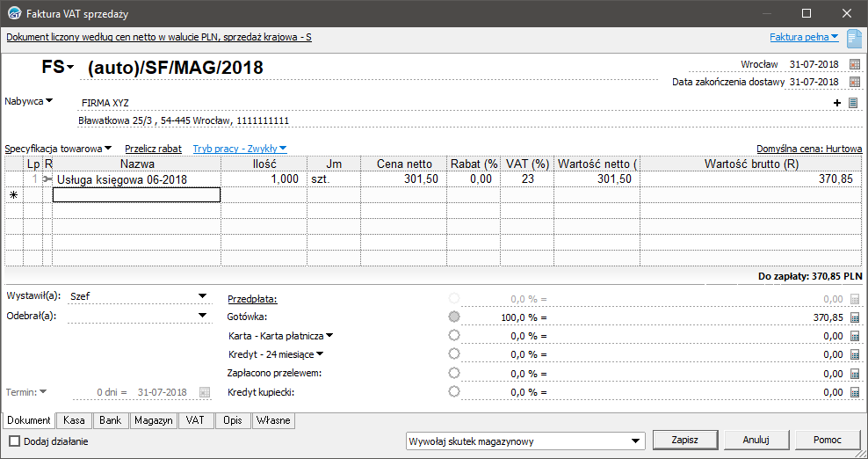Image resolution: width=868 pixels, height=459 pixels.
Task: Open calendar for the Wrocław issue date
Action: point(854,64)
